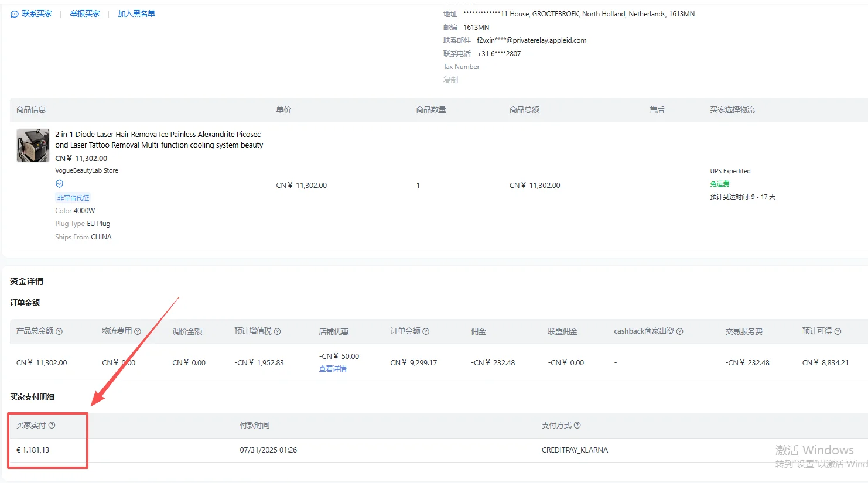The image size is (868, 483).
Task: Open the Diode Laser Hair Removal product title
Action: 159,139
